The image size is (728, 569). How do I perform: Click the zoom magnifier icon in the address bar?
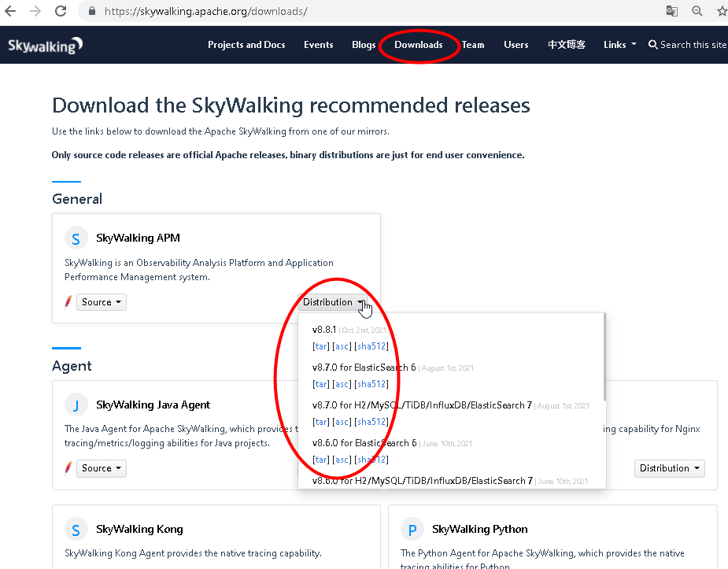click(697, 11)
